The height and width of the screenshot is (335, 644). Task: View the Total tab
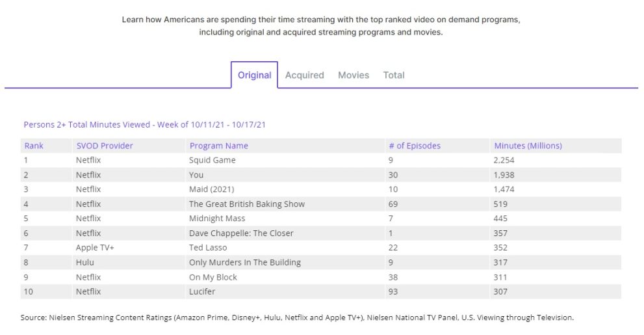point(394,75)
